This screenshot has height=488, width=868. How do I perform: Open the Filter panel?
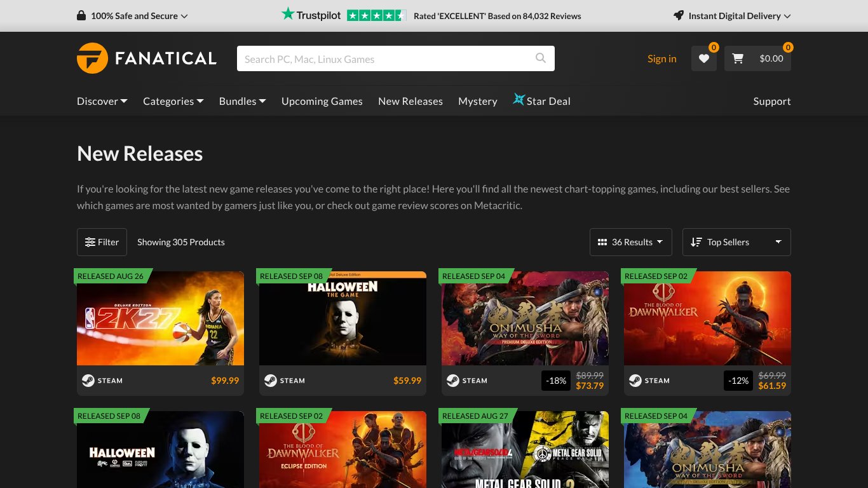102,242
